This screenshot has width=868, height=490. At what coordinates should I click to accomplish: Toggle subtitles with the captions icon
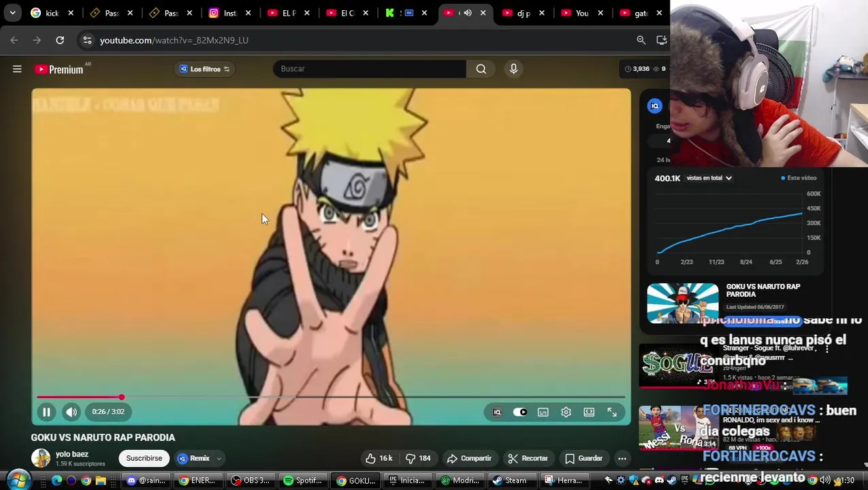click(543, 412)
